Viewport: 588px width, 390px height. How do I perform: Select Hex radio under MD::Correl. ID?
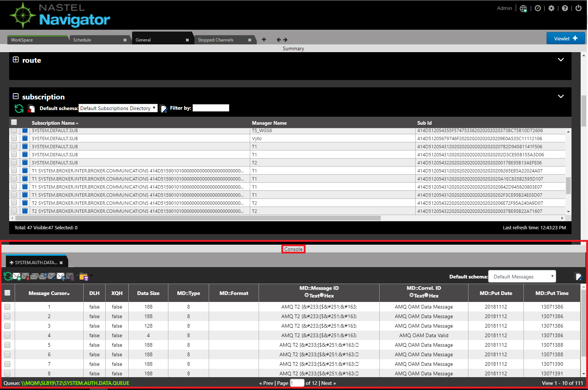click(426, 295)
